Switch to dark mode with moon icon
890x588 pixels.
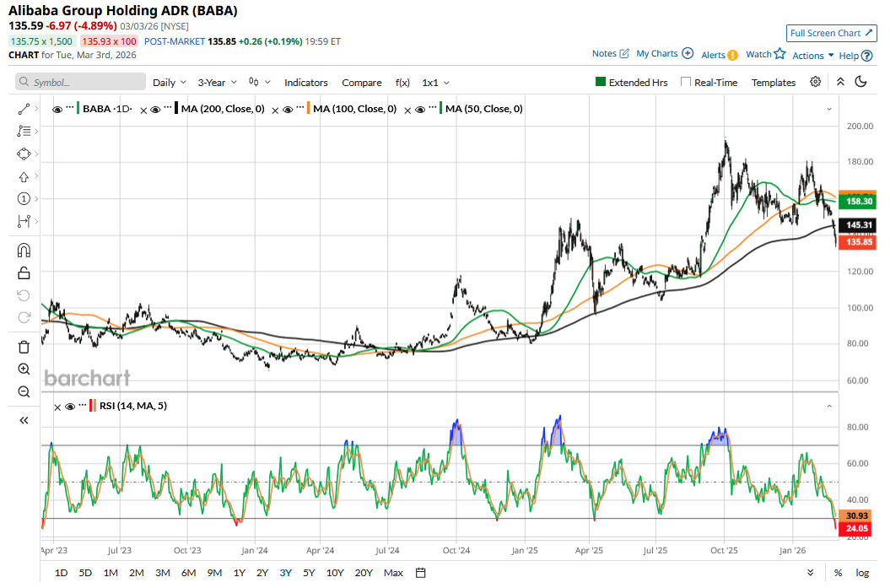[860, 82]
